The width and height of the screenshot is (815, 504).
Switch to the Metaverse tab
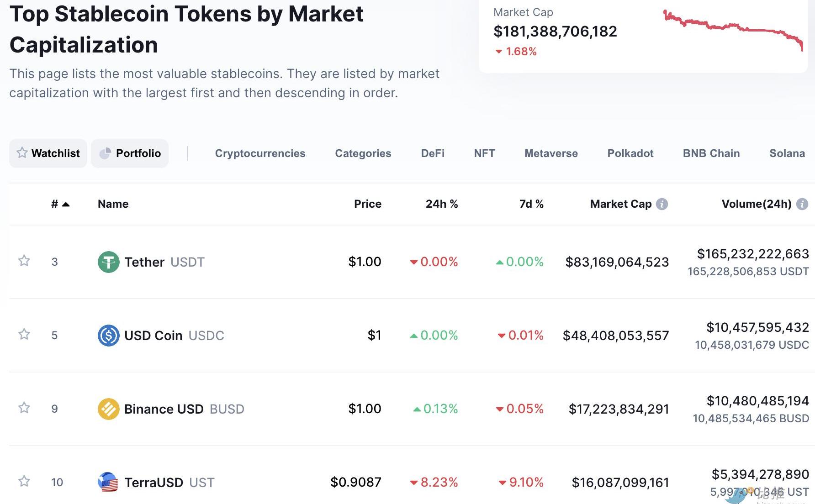coord(551,153)
